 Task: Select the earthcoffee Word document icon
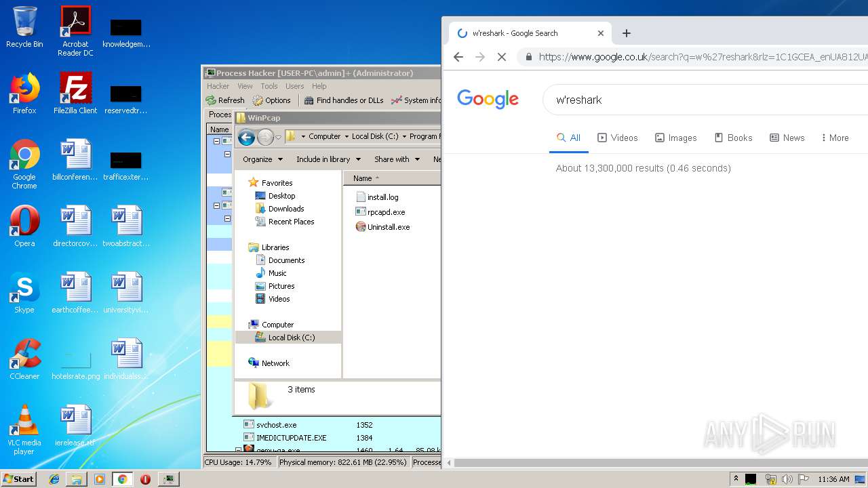pos(75,293)
